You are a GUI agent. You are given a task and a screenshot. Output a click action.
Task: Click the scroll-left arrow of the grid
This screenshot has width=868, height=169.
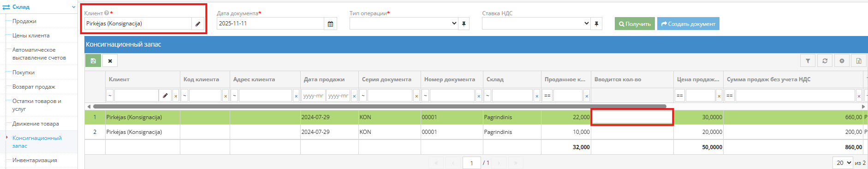pyautogui.click(x=89, y=106)
